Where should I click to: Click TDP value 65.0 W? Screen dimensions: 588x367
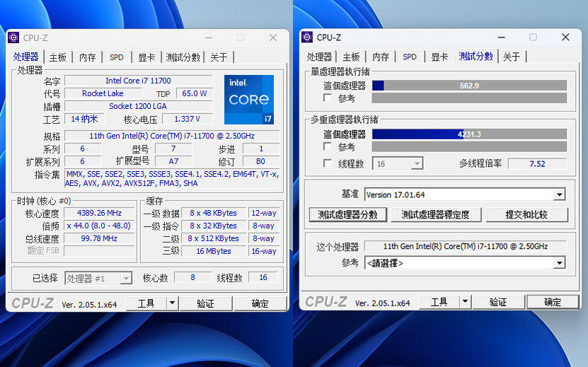(x=195, y=93)
